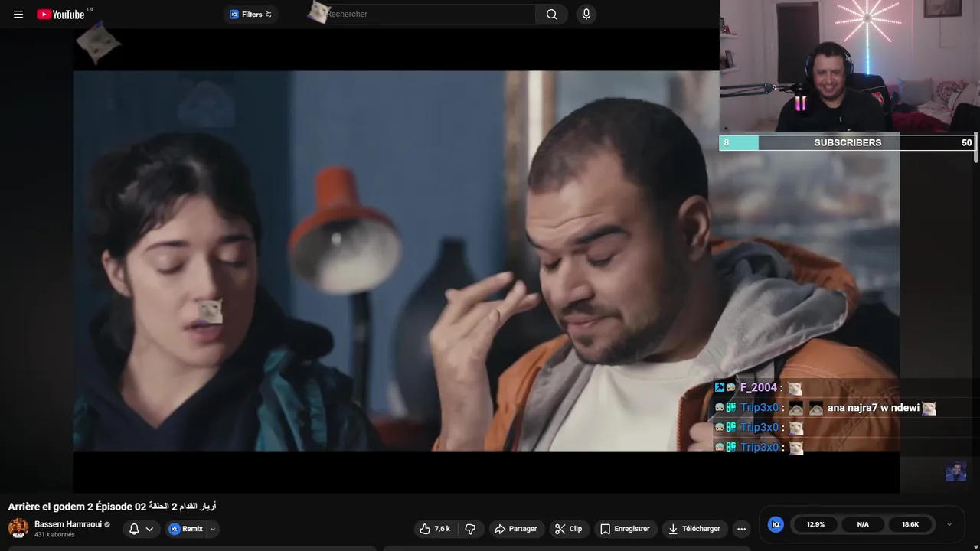Open Bassem Hamraoui channel avatar
This screenshot has width=980, height=551.
[x=18, y=528]
